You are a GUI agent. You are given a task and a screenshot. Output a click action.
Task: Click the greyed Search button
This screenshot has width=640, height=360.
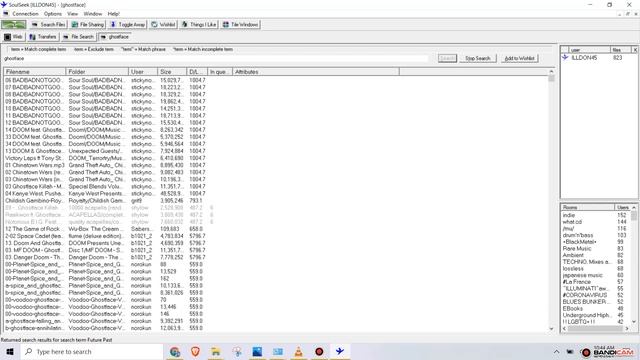447,58
